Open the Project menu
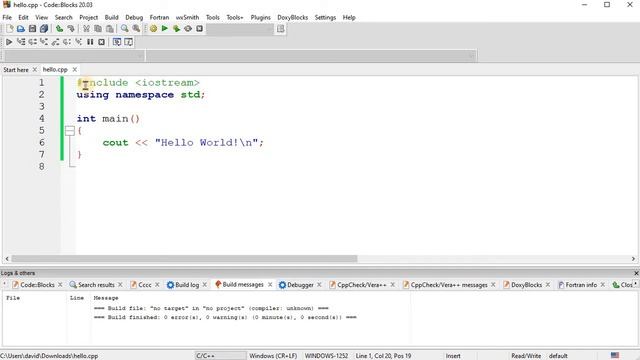640x360 pixels. pos(89,18)
